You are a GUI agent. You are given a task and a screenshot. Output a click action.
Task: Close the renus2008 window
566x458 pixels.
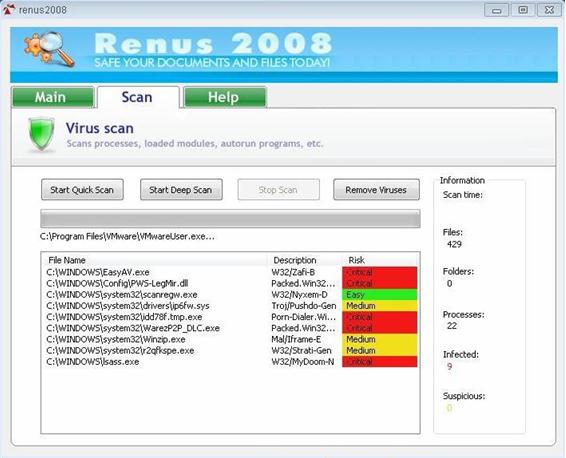(x=549, y=10)
